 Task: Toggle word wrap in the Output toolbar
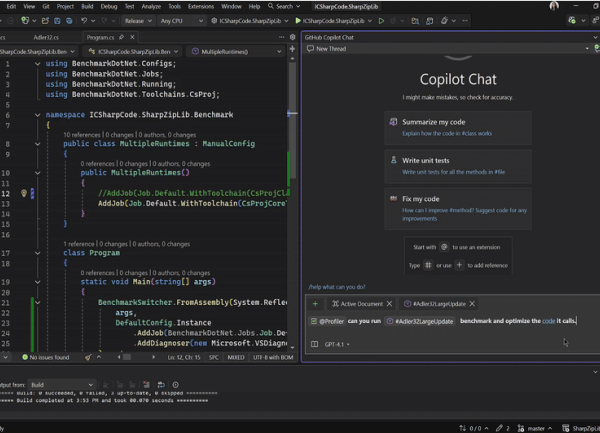161,385
